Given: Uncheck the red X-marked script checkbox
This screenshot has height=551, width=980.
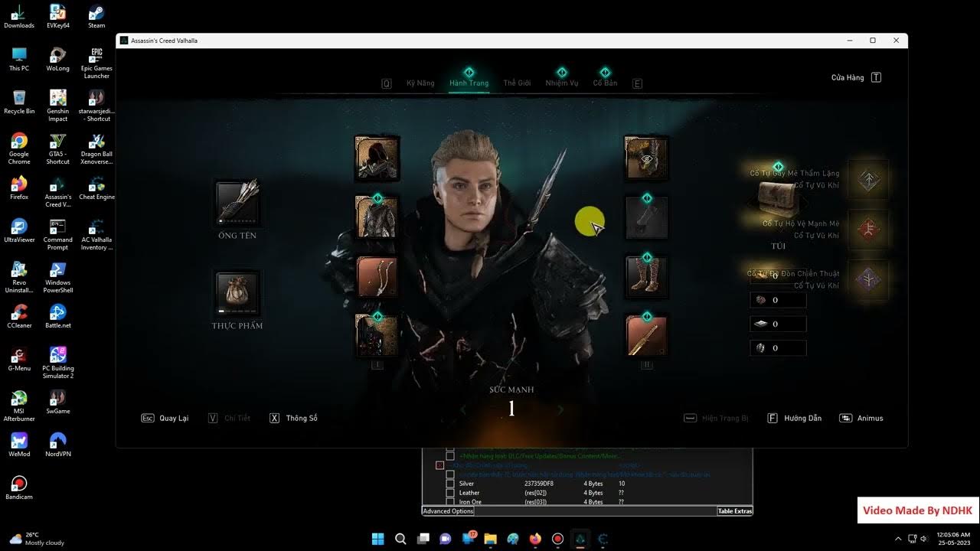Looking at the screenshot, I should point(439,465).
